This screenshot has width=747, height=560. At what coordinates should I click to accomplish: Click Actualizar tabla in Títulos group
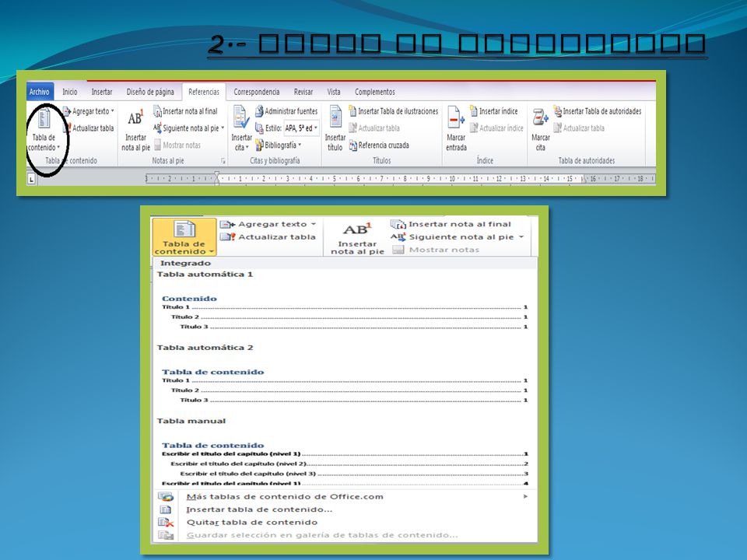[374, 128]
